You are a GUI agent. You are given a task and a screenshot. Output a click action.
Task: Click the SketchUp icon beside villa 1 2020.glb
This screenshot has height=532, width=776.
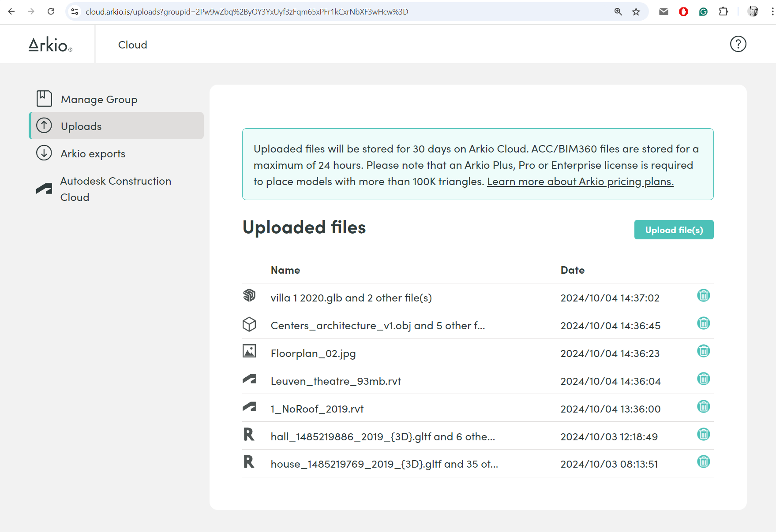[249, 295]
